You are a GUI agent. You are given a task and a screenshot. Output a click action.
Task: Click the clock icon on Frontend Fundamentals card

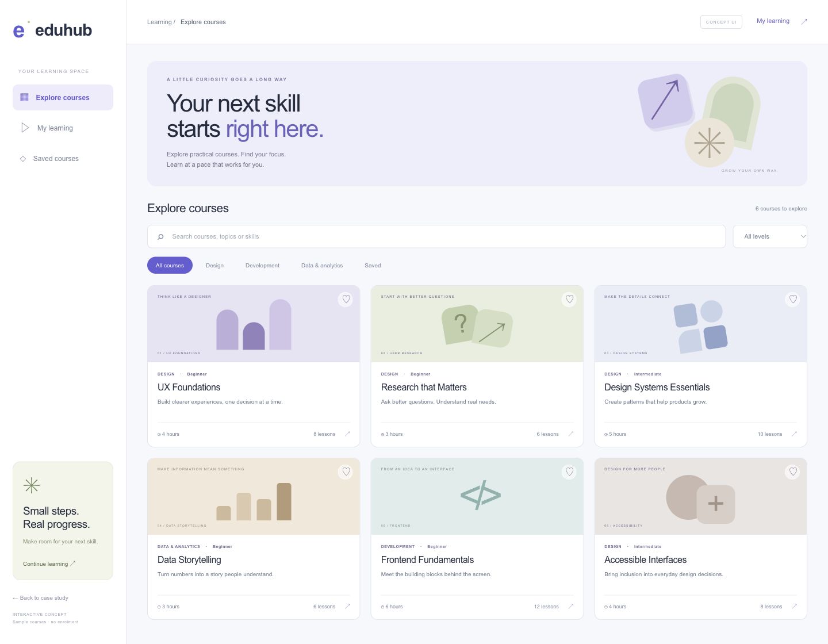(382, 607)
